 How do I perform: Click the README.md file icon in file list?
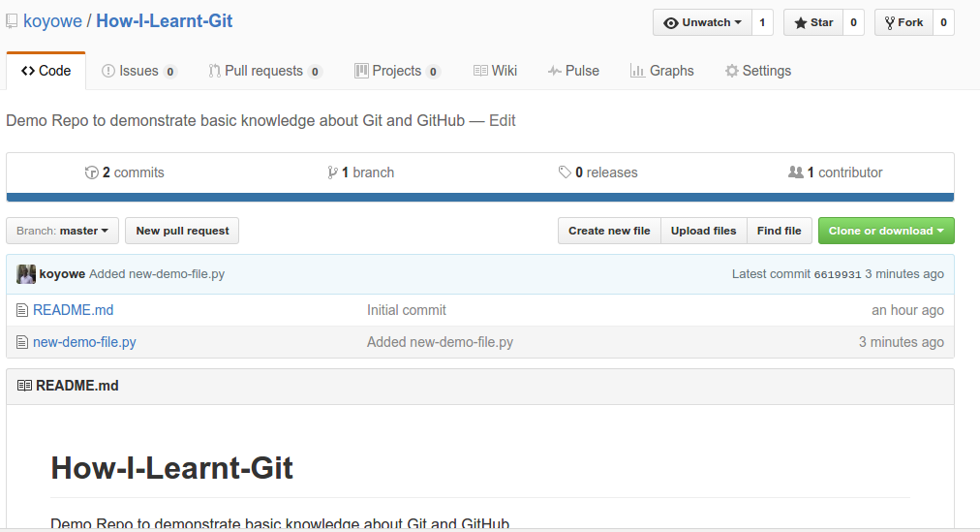23,310
